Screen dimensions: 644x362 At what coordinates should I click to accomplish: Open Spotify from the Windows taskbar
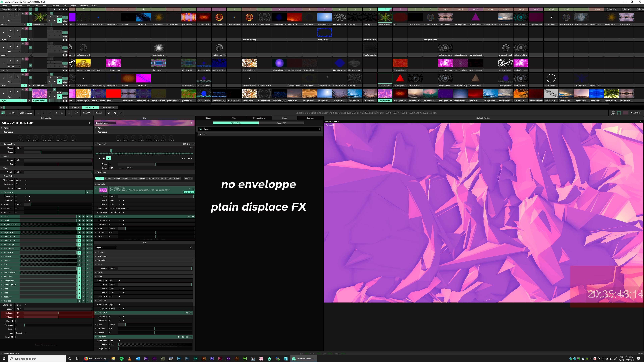tap(121, 358)
